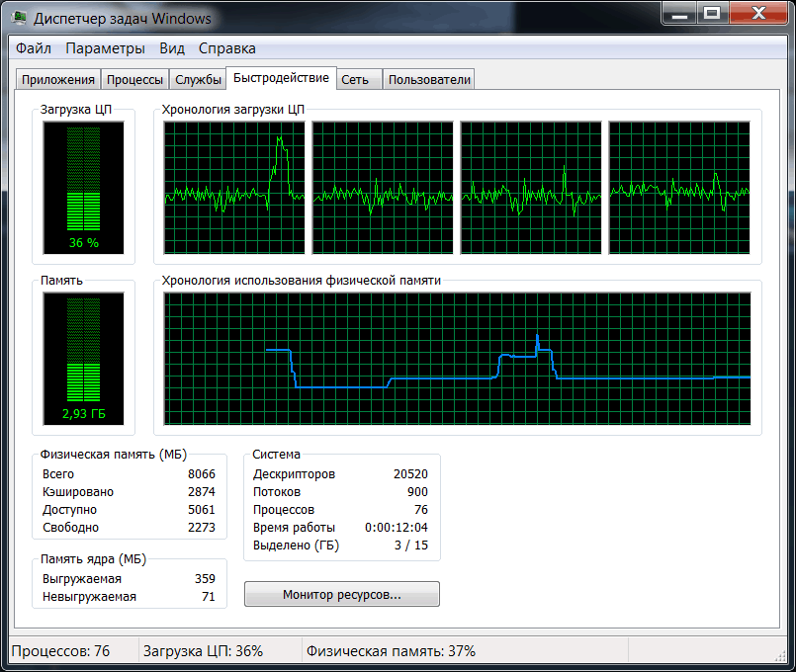Click the Процессов value 76 in Система
The width and height of the screenshot is (796, 672).
(x=421, y=510)
